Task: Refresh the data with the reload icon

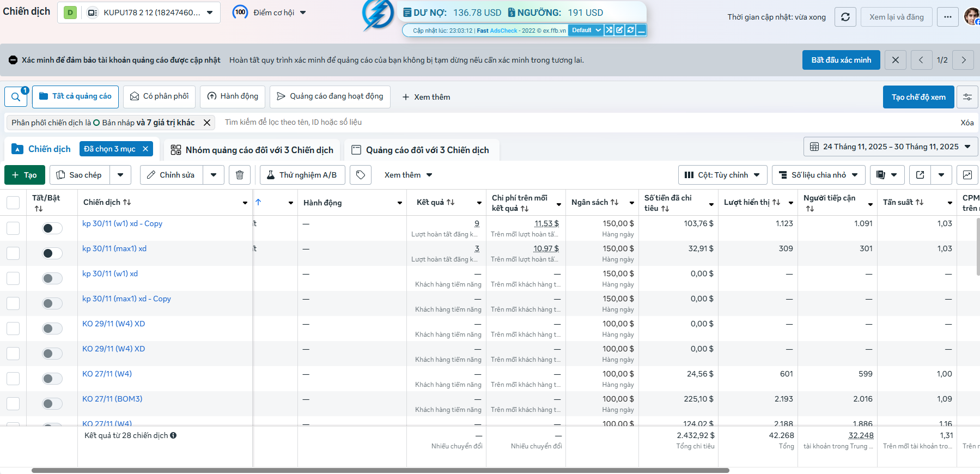Action: coord(845,17)
